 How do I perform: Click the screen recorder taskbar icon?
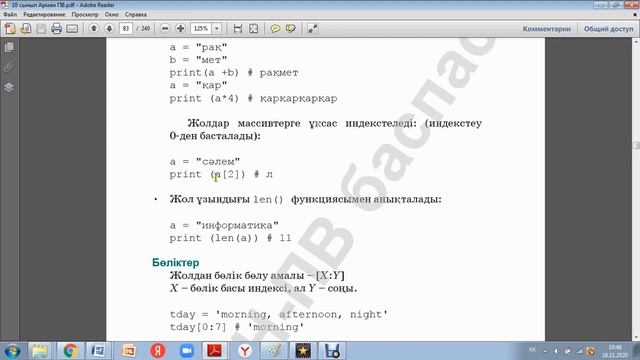332,351
